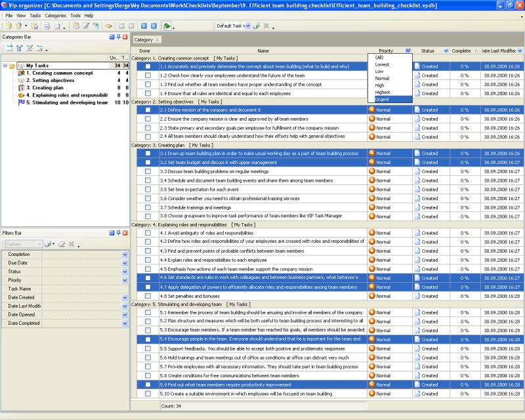
Task: Click the save icon in main toolbar
Action: click(x=35, y=26)
